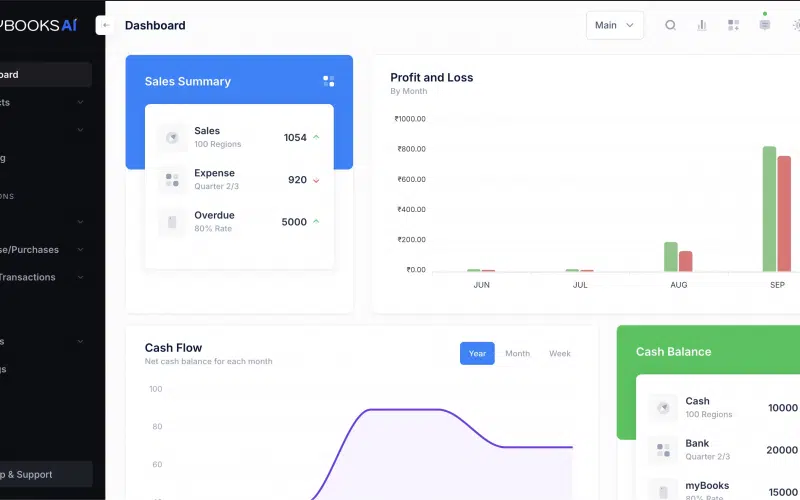This screenshot has height=500, width=800.
Task: Switch Cash Flow to Month view
Action: point(517,353)
